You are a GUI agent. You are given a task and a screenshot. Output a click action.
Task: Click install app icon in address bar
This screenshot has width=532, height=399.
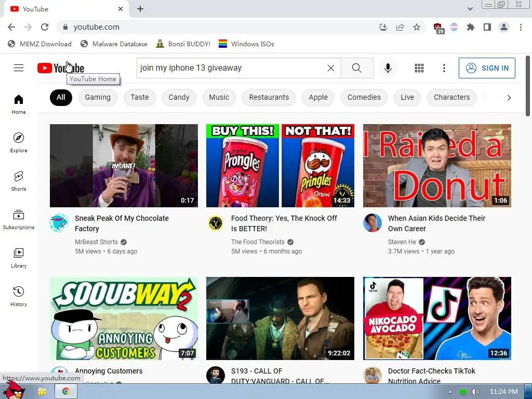coord(383,27)
